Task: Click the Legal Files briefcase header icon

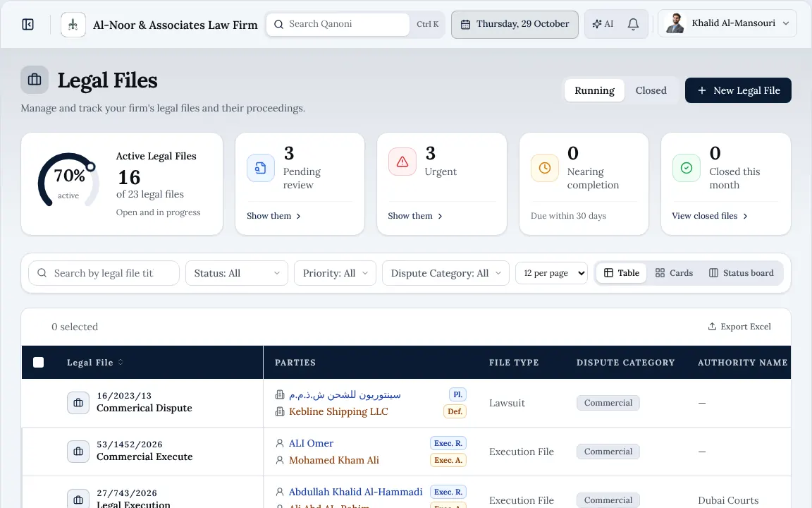Action: pyautogui.click(x=35, y=80)
